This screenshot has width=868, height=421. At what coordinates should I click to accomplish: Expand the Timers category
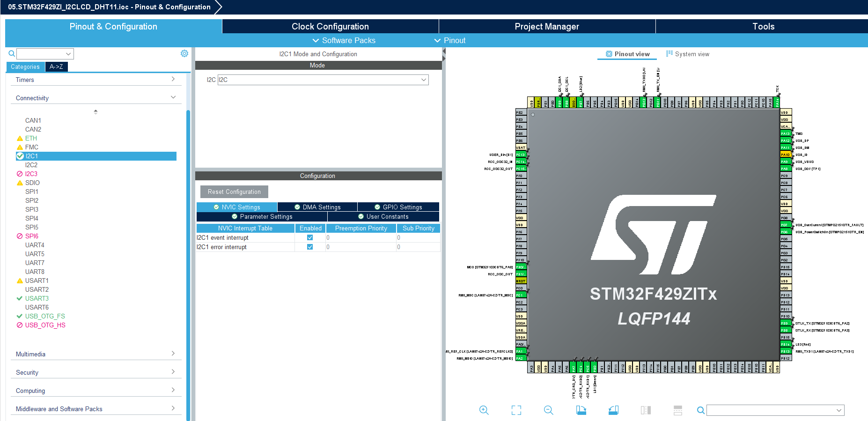click(x=96, y=80)
